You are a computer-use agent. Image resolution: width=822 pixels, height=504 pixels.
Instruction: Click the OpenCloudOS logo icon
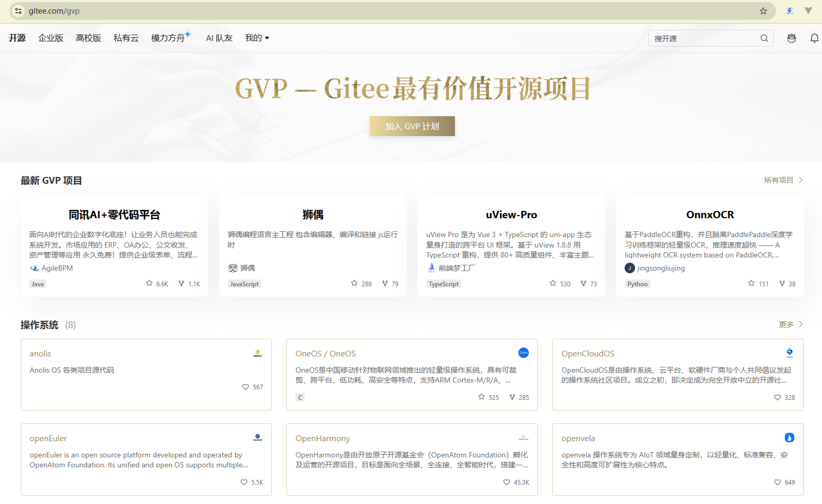pyautogui.click(x=790, y=353)
